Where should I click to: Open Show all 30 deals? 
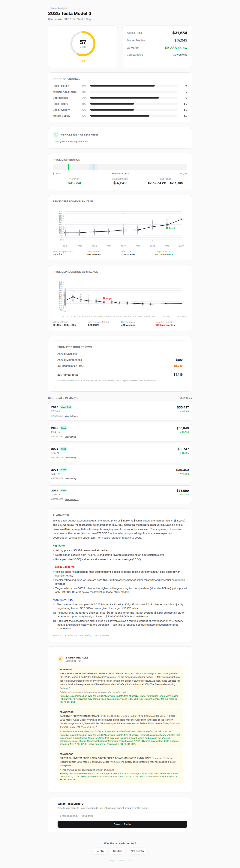point(185,398)
